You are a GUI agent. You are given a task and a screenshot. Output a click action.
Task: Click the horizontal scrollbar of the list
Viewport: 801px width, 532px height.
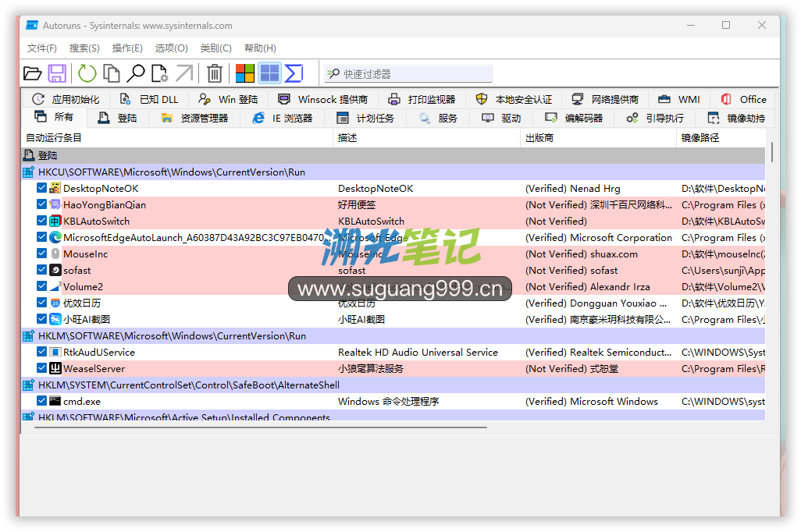point(261,427)
